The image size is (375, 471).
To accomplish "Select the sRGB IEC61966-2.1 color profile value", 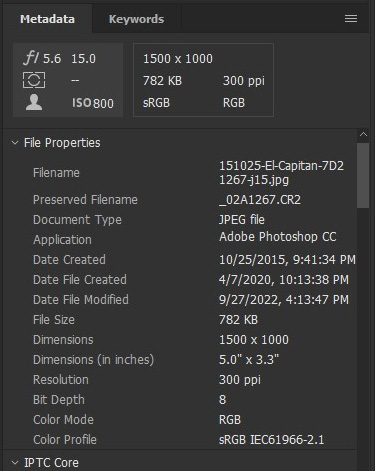I will (x=271, y=440).
